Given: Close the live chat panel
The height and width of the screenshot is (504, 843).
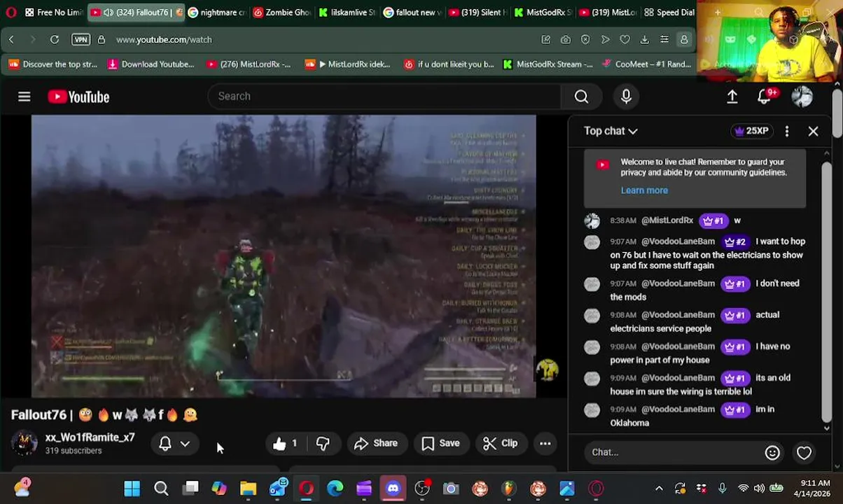Looking at the screenshot, I should 813,131.
